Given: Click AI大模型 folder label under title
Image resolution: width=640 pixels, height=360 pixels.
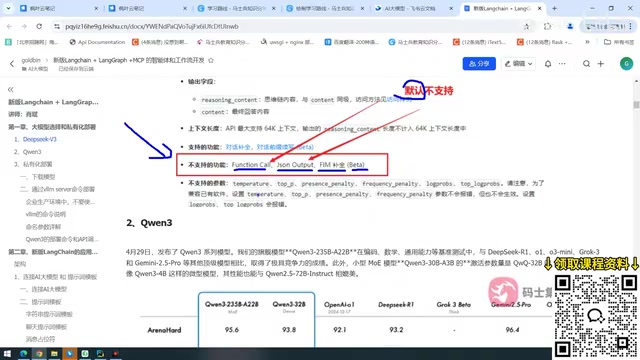Looking at the screenshot, I should (x=35, y=69).
